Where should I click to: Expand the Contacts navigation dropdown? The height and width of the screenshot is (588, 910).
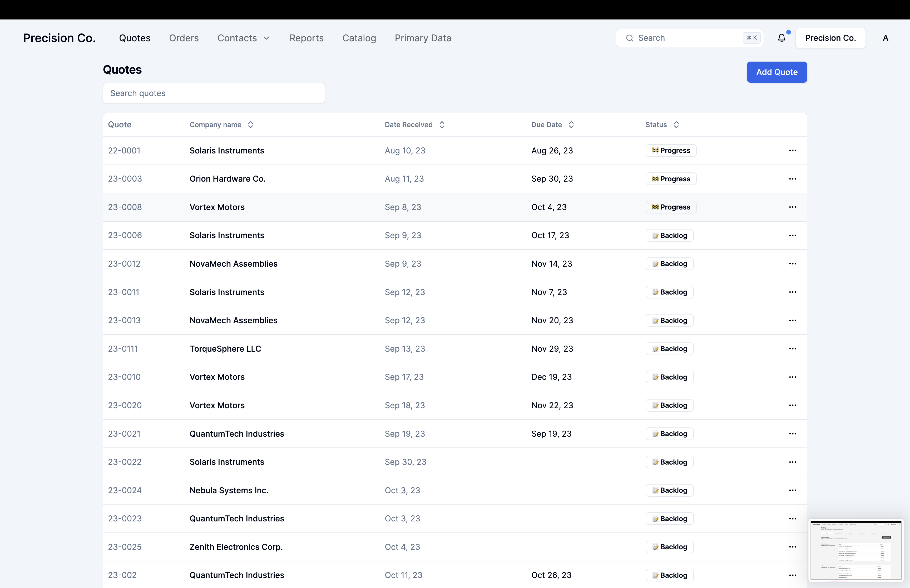pyautogui.click(x=243, y=38)
